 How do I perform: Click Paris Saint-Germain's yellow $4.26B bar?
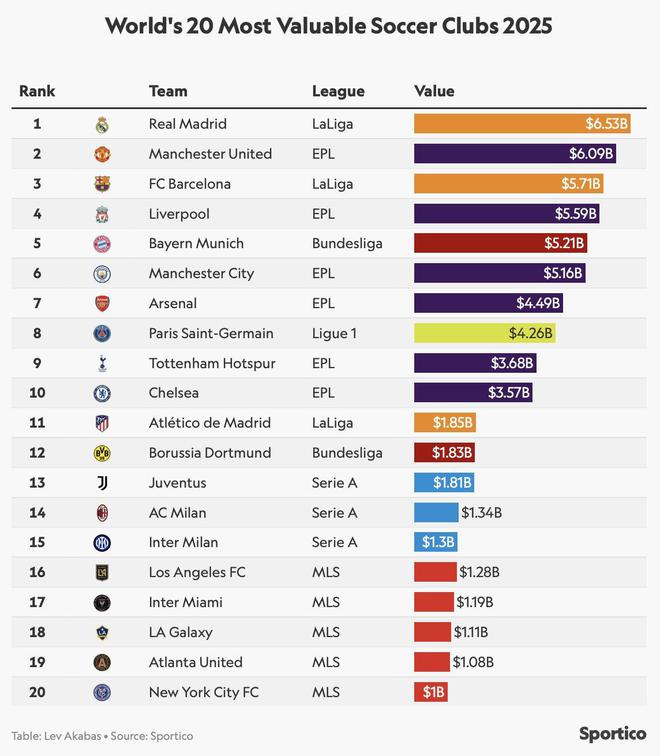[484, 333]
